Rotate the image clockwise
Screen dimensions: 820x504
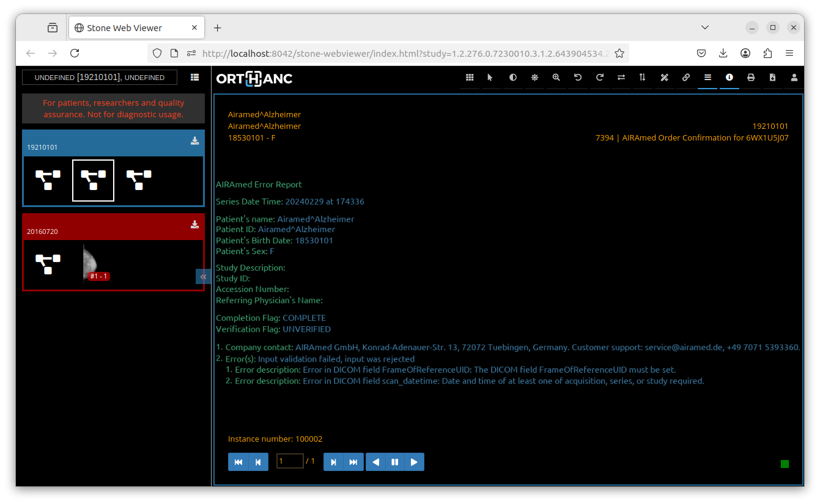[x=599, y=78]
